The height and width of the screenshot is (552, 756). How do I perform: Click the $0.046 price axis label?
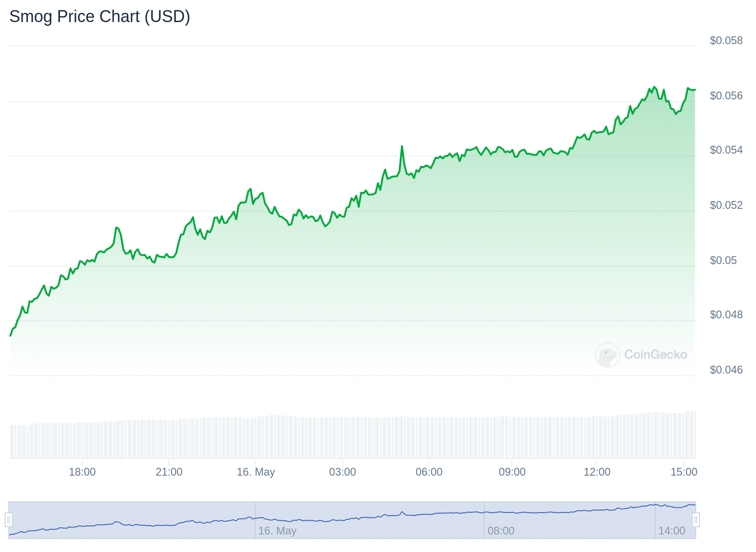[x=726, y=370]
